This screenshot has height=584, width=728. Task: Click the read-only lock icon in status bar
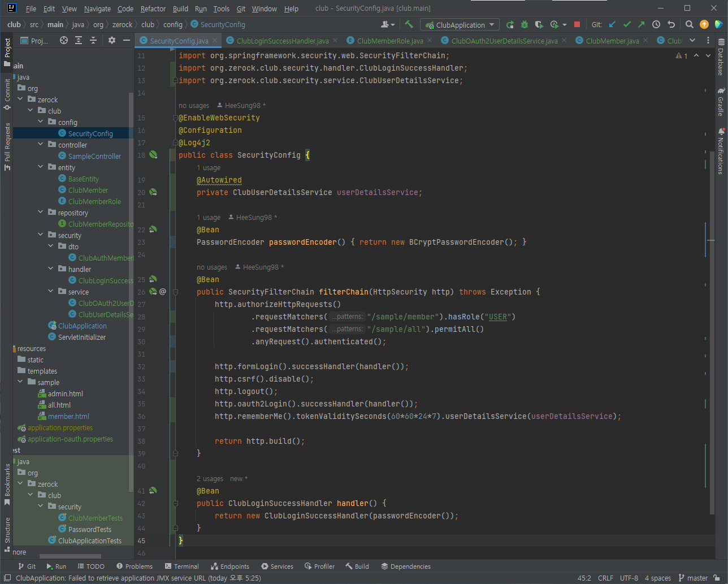pyautogui.click(x=717, y=578)
